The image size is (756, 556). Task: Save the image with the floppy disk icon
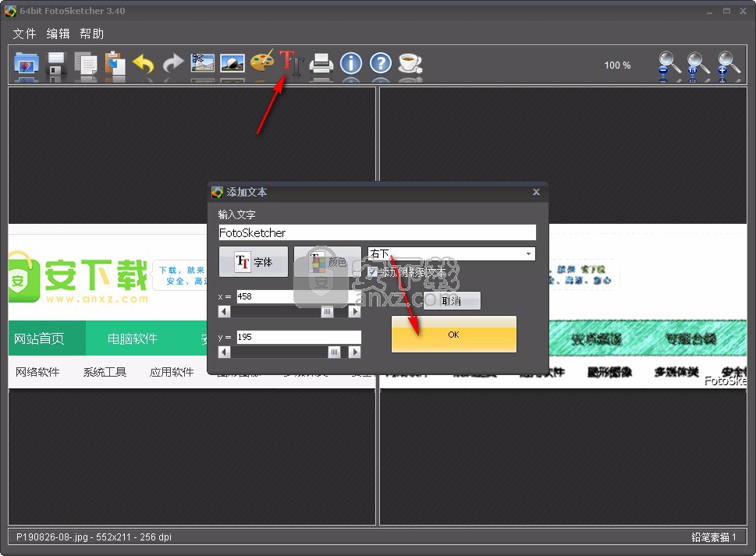pyautogui.click(x=56, y=64)
